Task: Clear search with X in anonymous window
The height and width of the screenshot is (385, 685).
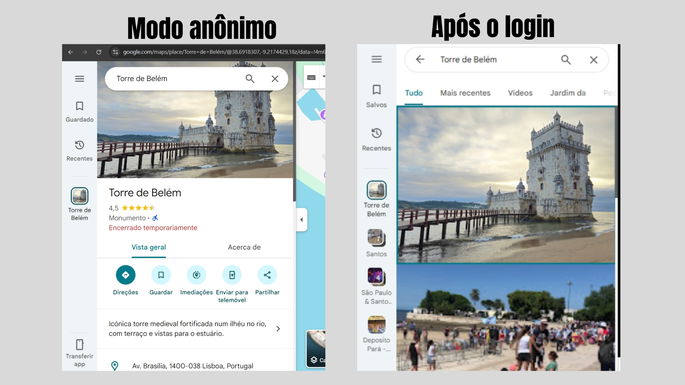Action: tap(275, 79)
